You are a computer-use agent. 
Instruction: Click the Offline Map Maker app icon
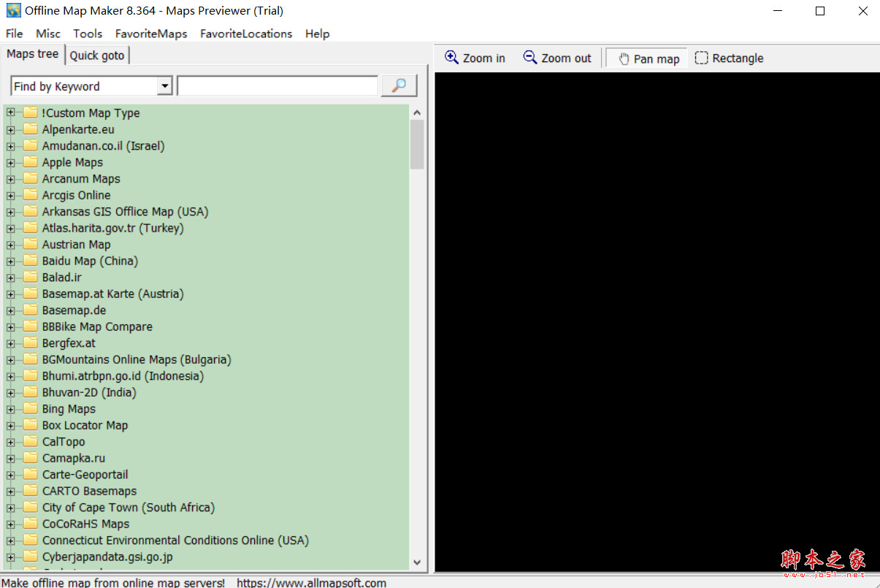(13, 10)
